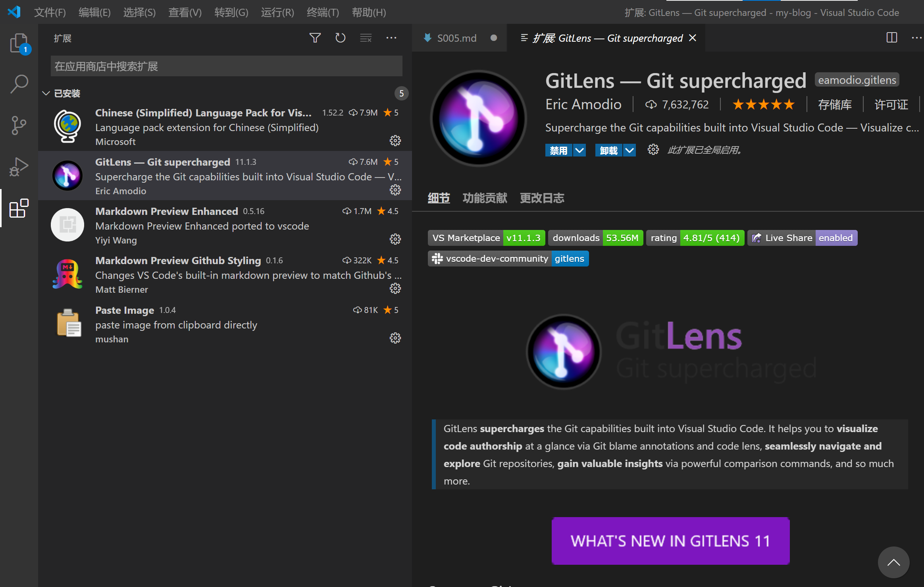
Task: Open dropdown arrow next to 禁用
Action: (579, 151)
